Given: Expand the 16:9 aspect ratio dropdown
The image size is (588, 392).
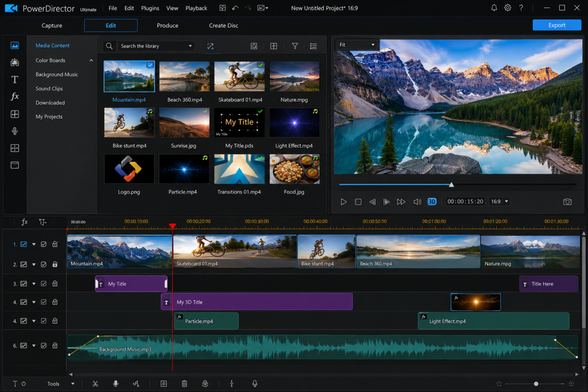Looking at the screenshot, I should [500, 201].
